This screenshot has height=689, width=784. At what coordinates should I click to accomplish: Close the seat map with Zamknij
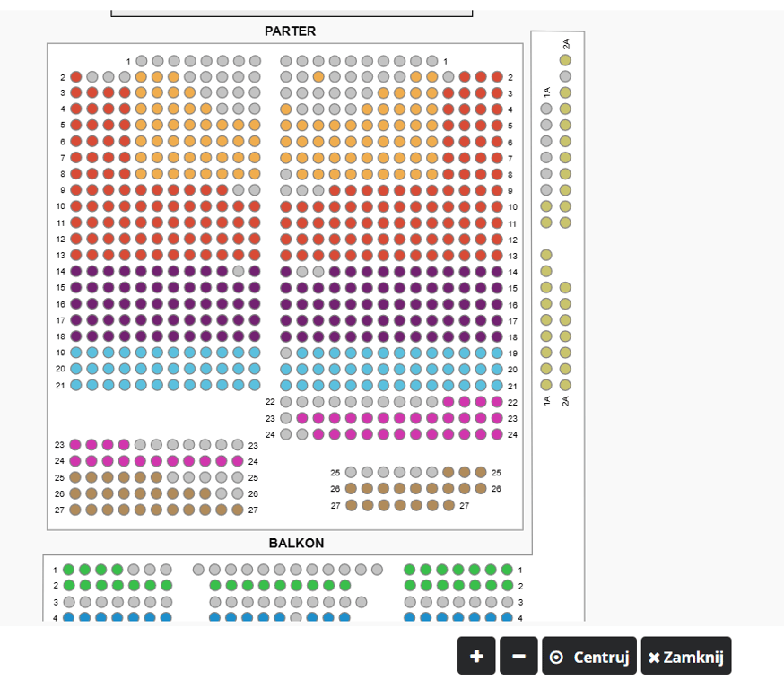686,656
